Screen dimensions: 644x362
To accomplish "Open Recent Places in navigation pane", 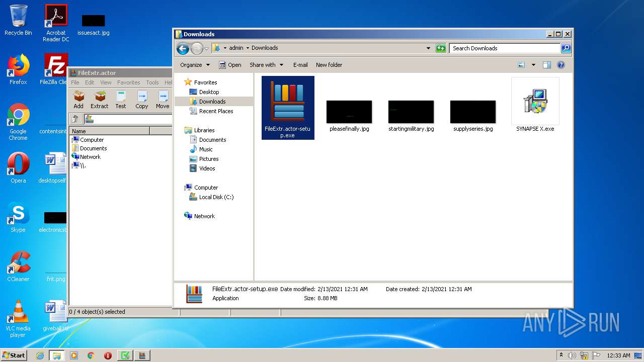I will (x=216, y=111).
